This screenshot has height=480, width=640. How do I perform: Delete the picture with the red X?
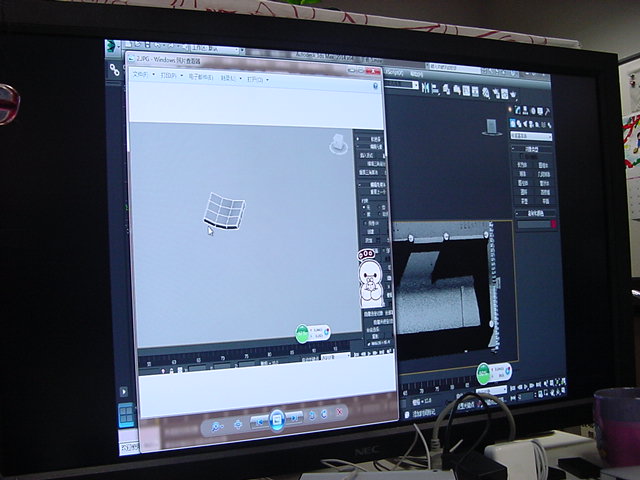pyautogui.click(x=339, y=412)
